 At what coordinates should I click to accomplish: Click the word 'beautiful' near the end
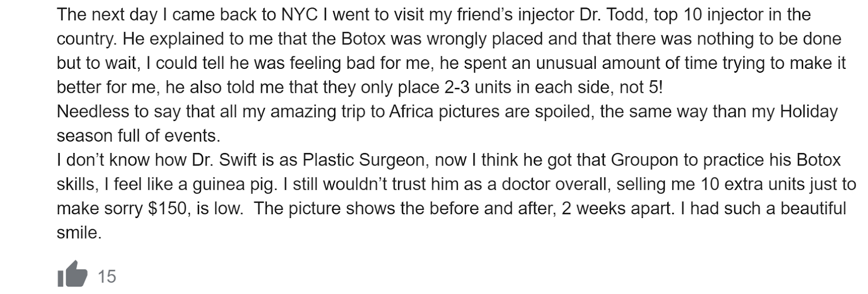tap(809, 209)
